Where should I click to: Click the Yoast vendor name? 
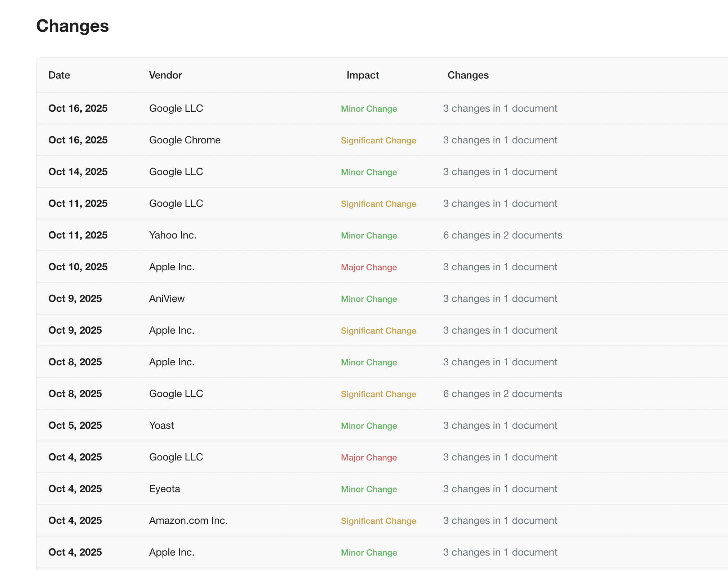tap(161, 426)
